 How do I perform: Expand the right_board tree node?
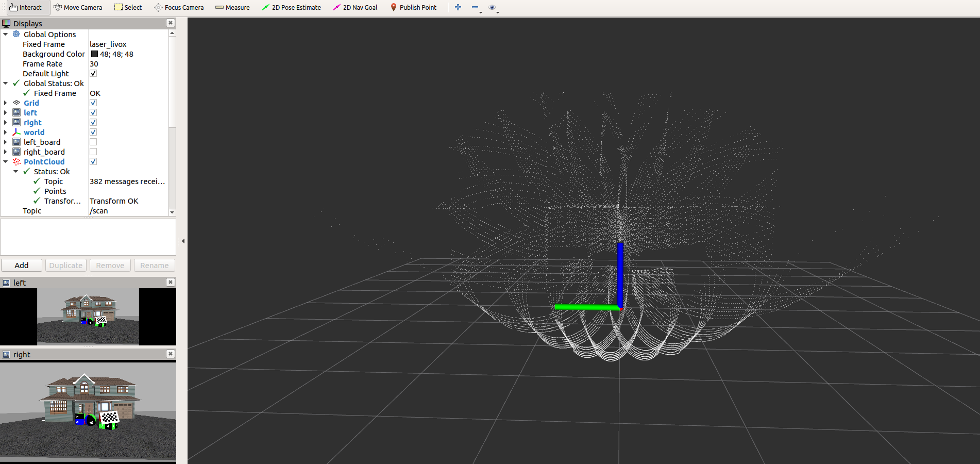(x=6, y=152)
